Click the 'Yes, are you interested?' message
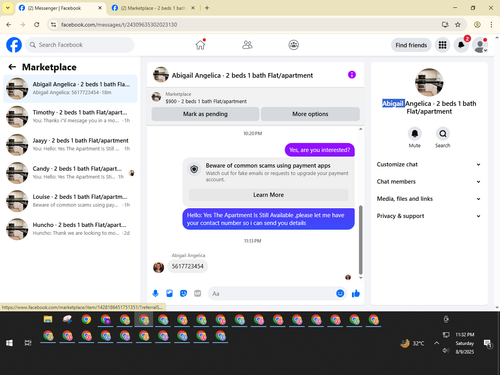This screenshot has height=375, width=500. pos(320,150)
